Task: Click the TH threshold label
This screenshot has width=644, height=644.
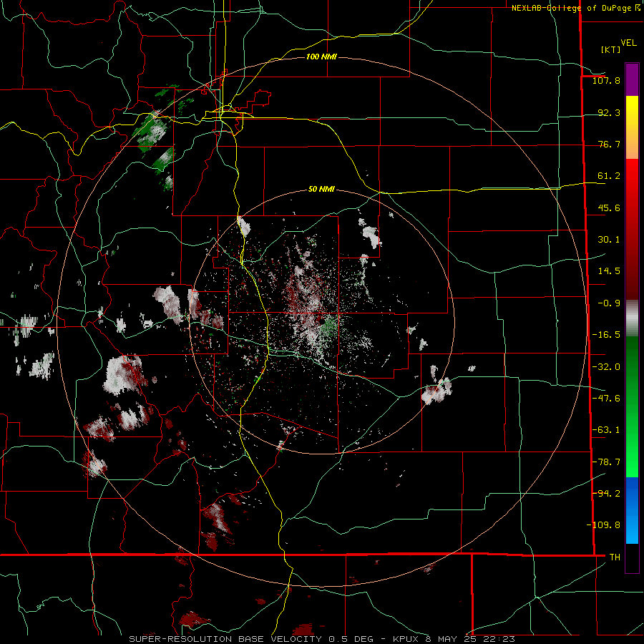Action: coord(615,557)
